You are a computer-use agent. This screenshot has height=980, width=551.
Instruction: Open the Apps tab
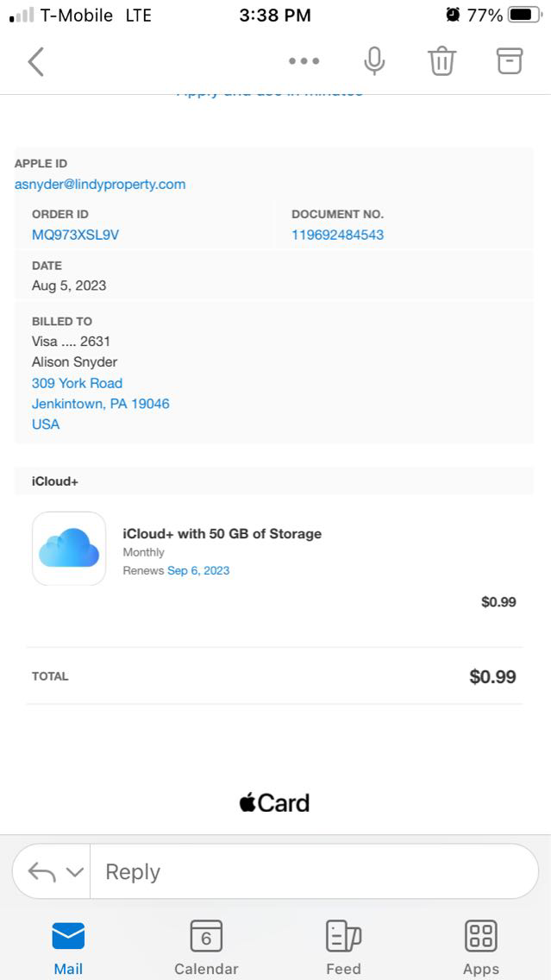480,947
